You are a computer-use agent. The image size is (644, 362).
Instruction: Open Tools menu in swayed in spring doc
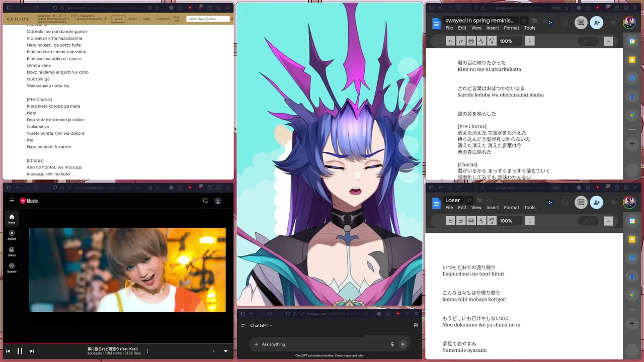click(x=530, y=28)
